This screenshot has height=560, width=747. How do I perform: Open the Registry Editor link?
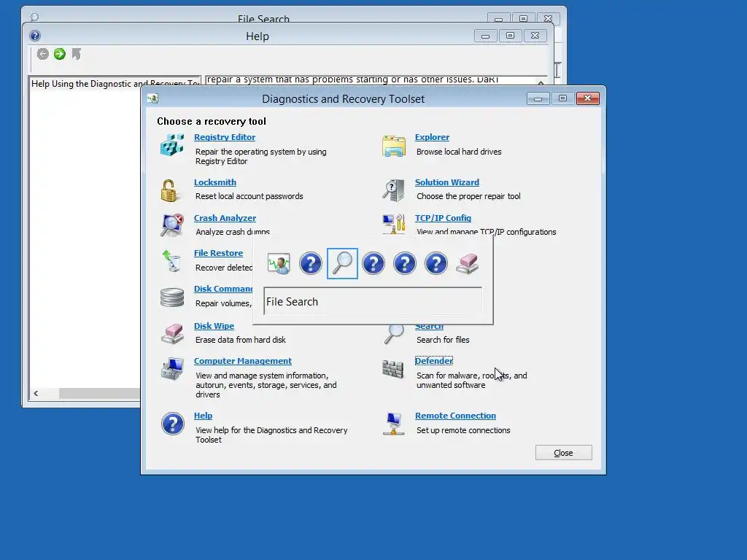pos(225,137)
